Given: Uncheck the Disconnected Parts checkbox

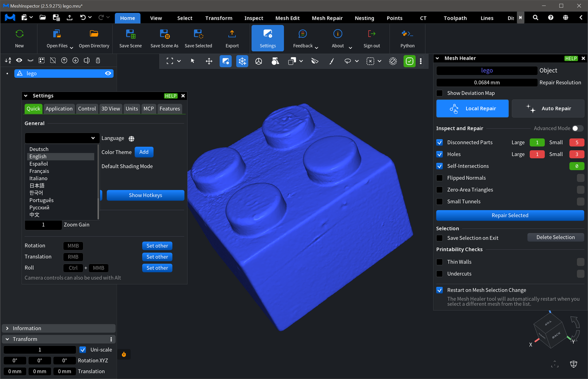Looking at the screenshot, I should tap(440, 143).
